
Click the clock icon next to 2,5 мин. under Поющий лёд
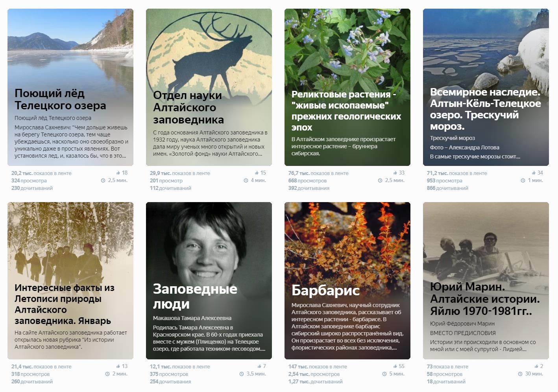[x=103, y=180]
